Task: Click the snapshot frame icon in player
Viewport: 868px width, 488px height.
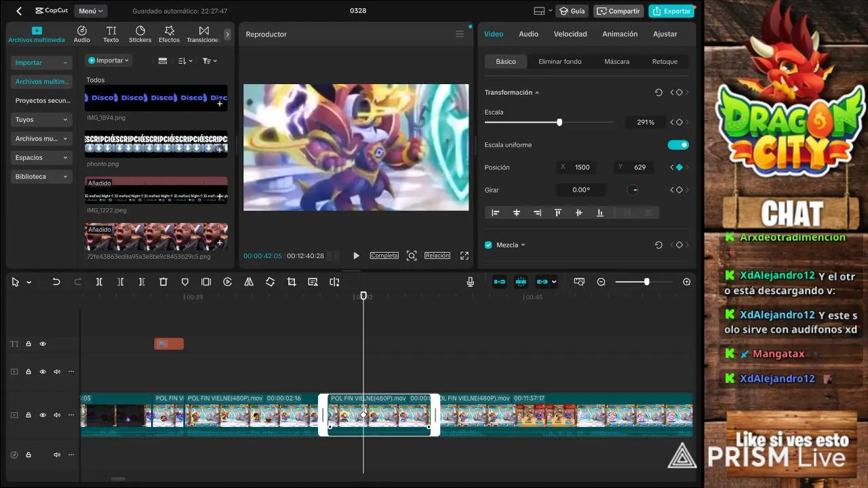Action: pos(412,256)
